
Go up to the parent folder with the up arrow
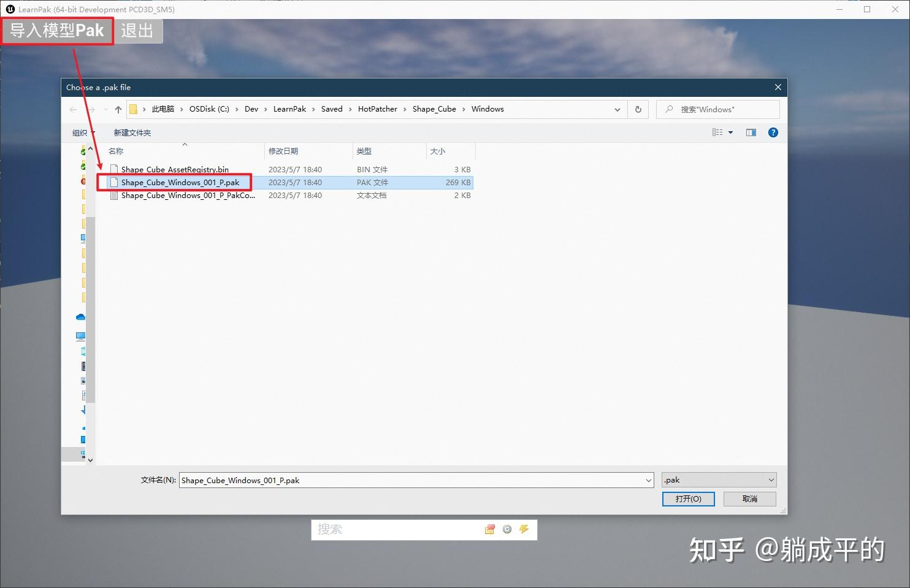(x=118, y=109)
